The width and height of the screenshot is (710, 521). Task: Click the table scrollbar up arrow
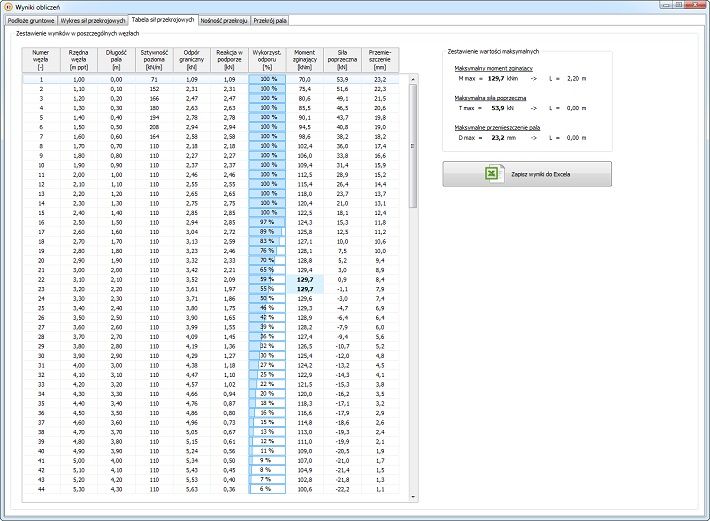(x=413, y=80)
